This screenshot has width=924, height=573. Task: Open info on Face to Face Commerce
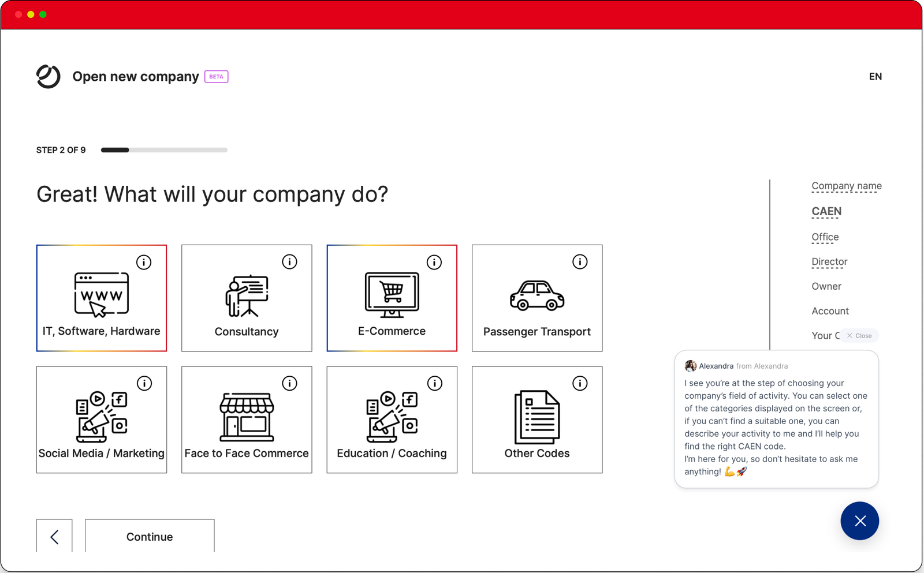289,384
